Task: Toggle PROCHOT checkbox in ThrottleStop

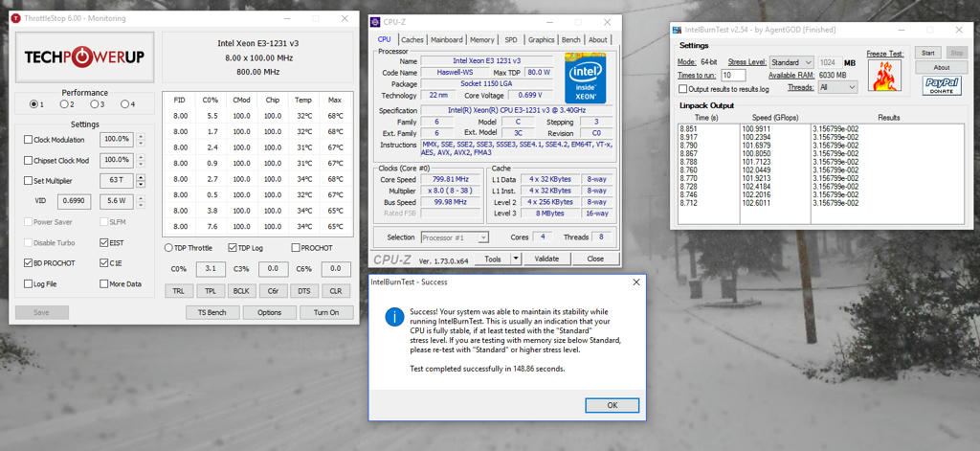Action: click(296, 248)
